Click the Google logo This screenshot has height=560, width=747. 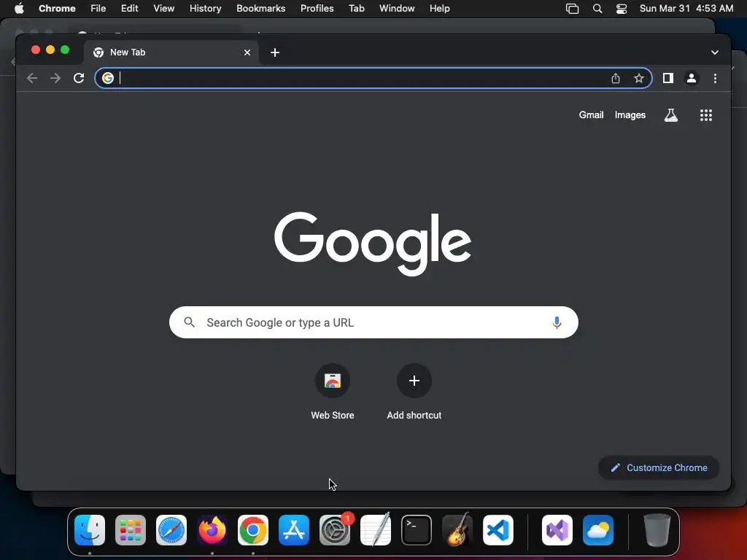[x=373, y=244]
